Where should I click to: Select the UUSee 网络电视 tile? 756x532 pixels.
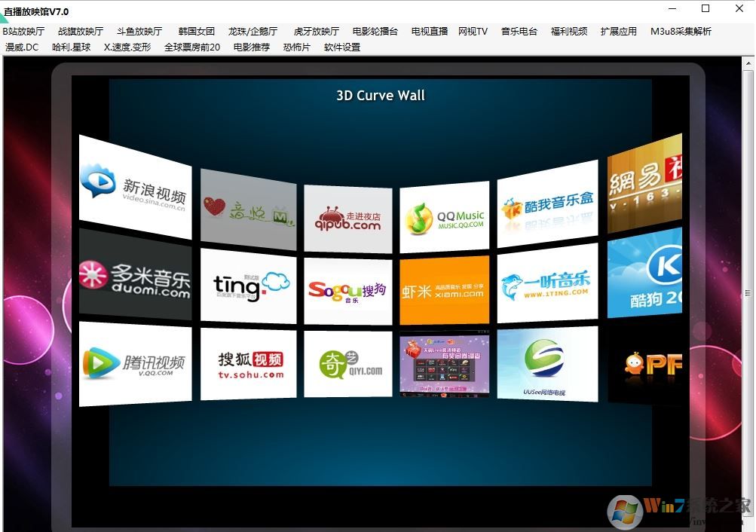click(x=547, y=363)
